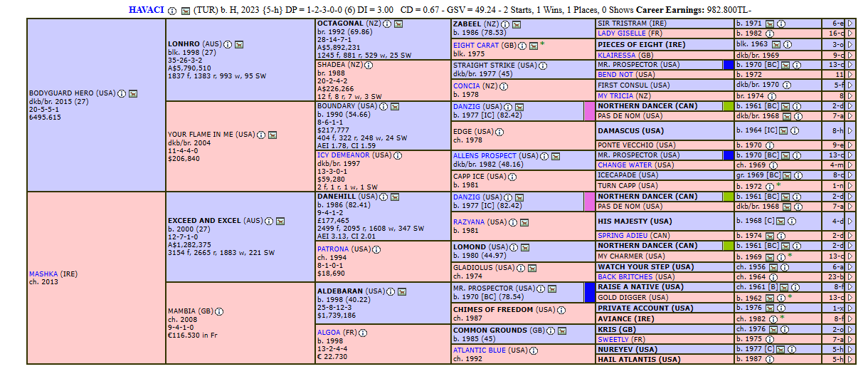
Task: Click info icon beside BODYGUARD HERO
Action: point(122,93)
